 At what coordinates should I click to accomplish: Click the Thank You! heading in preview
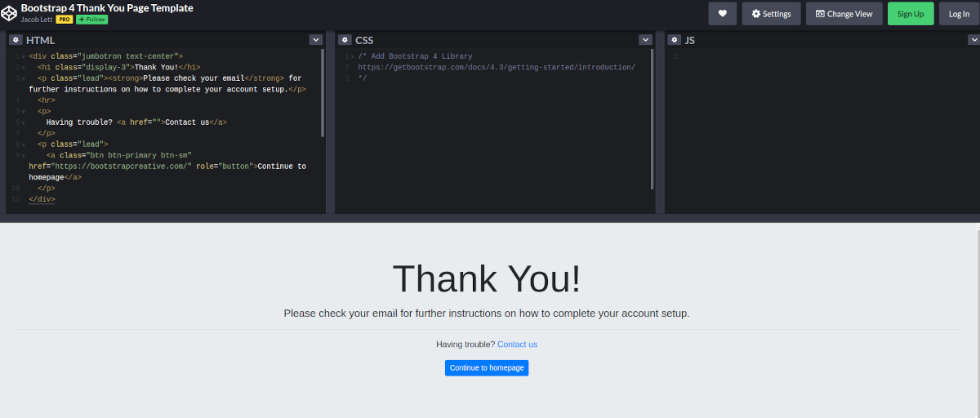[487, 278]
